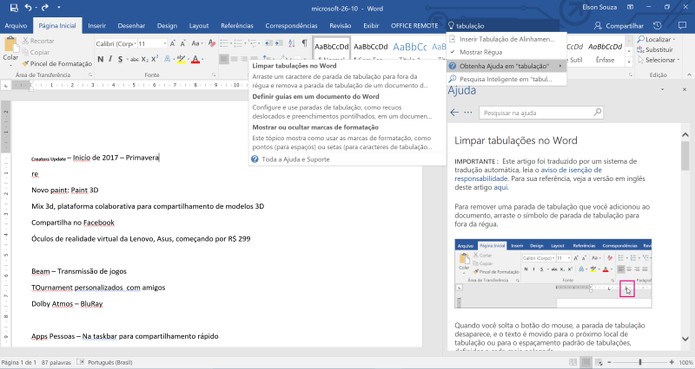Image resolution: width=695 pixels, height=369 pixels.
Task: Open the Aa change case dropdown
Action: click(196, 43)
